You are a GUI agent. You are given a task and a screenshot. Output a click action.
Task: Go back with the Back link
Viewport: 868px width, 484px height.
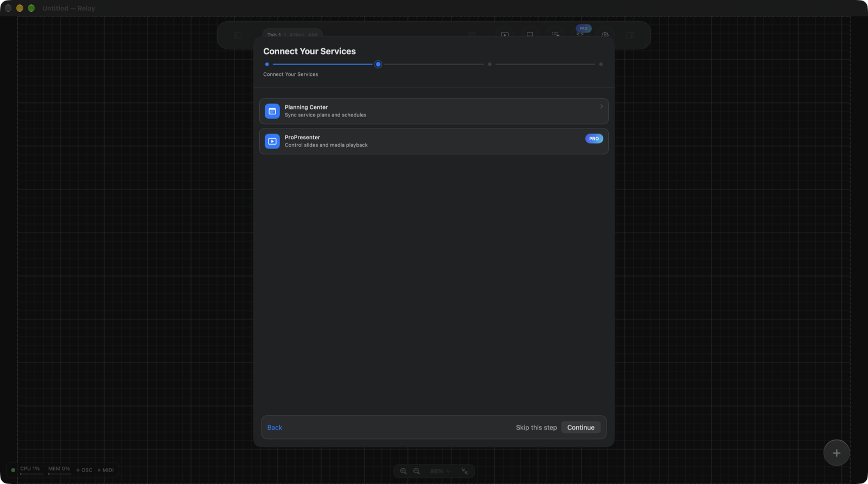tap(275, 428)
